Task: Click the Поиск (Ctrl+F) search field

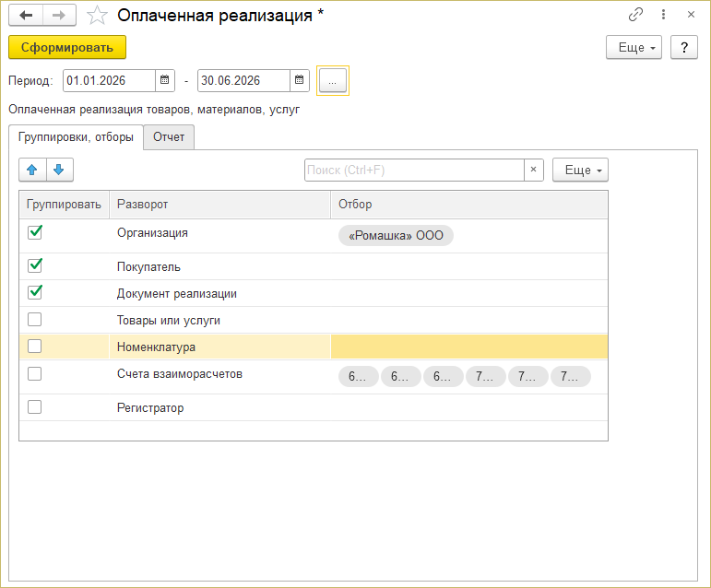Action: (414, 170)
